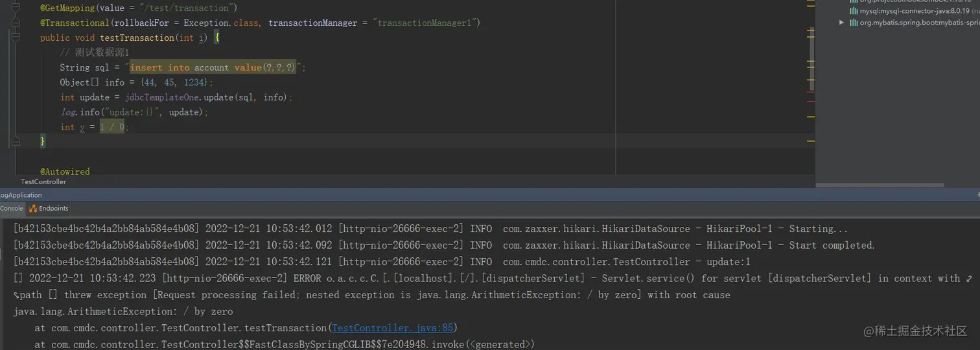Viewport: 980px width, 350px height.
Task: Click the editor vertical scrollbar thumb
Action: pyautogui.click(x=811, y=60)
